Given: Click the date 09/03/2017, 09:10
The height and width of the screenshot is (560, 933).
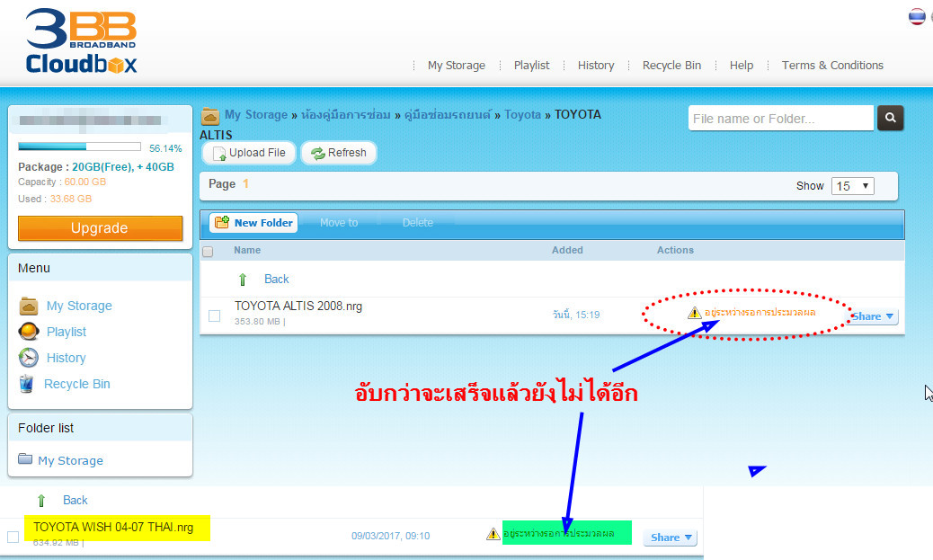Looking at the screenshot, I should [x=390, y=537].
